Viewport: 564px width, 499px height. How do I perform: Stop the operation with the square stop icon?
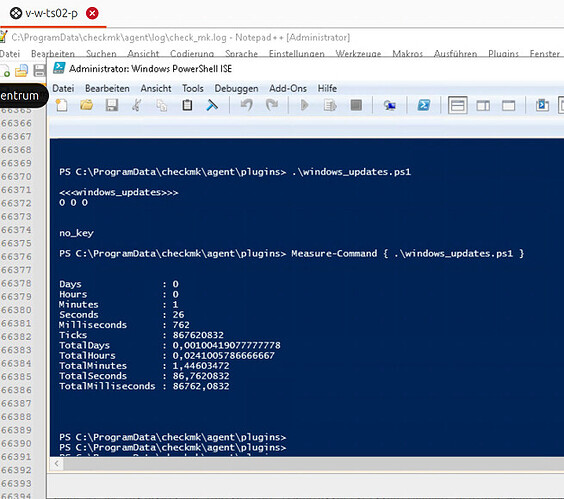[356, 105]
